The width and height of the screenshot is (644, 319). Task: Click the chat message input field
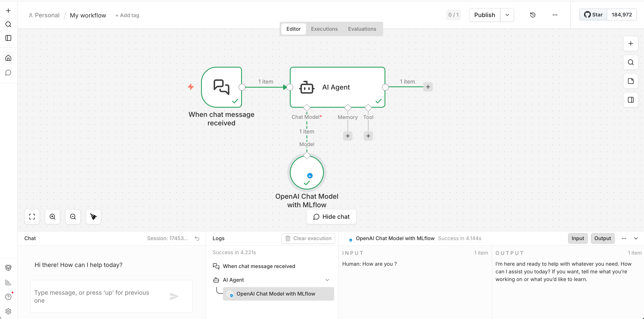coord(111,296)
